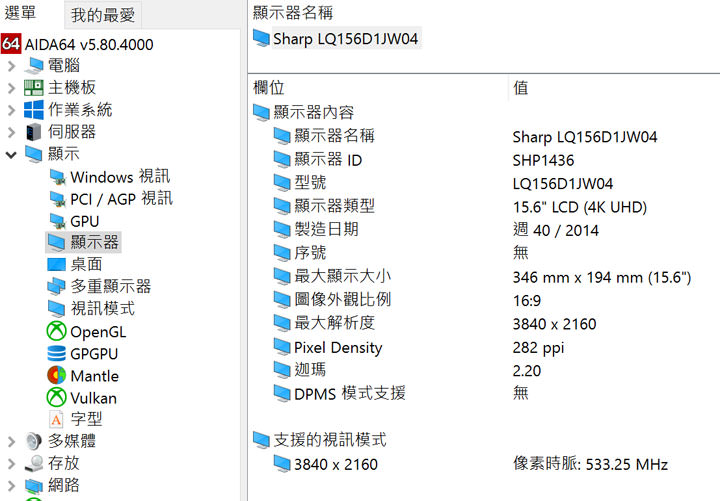This screenshot has height=501, width=720.
Task: Collapse the 顯示 tree node
Action: pos(11,154)
